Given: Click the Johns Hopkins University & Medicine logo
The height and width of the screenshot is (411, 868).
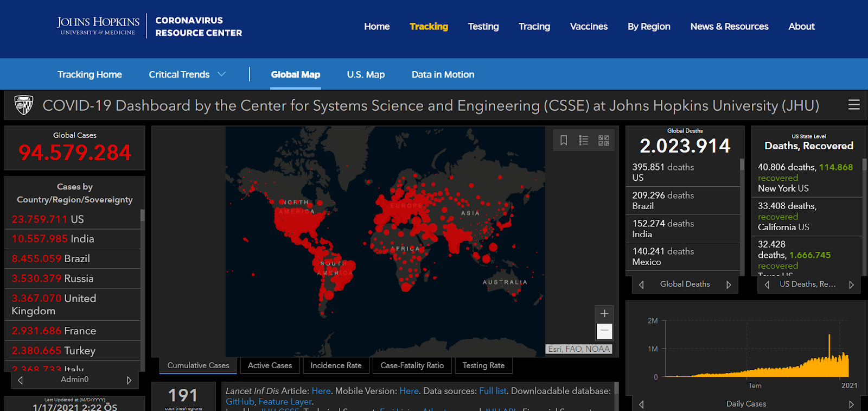Looking at the screenshot, I should coord(98,26).
